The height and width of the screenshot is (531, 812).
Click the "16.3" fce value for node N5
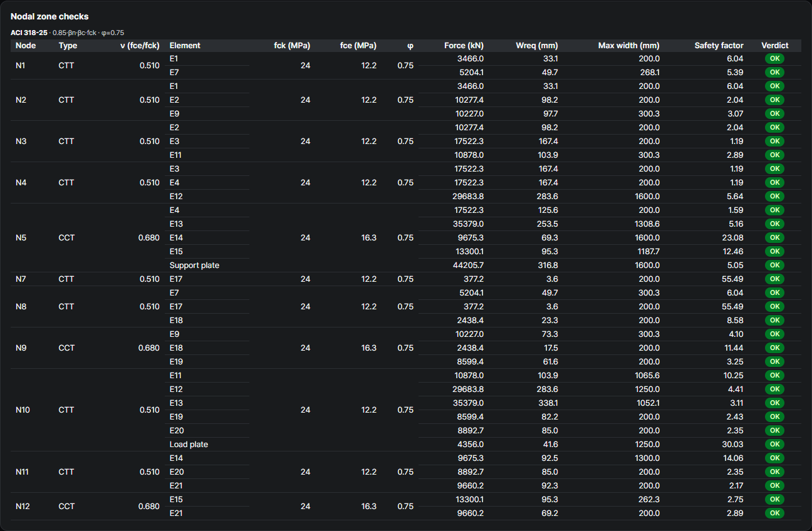click(x=369, y=238)
